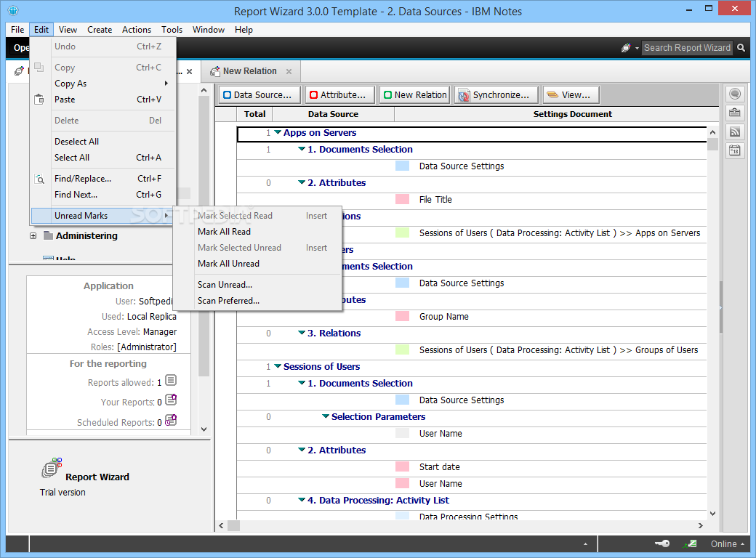Open the File menu
The image size is (756, 558).
pos(17,29)
